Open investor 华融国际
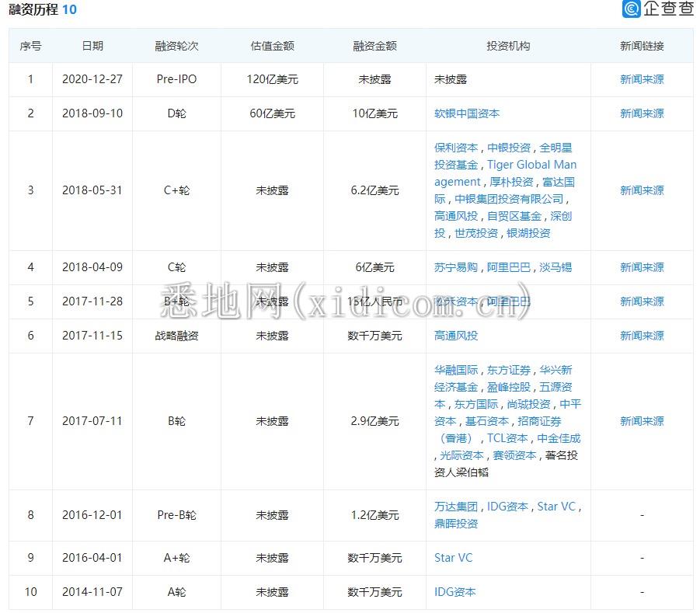 tap(456, 370)
